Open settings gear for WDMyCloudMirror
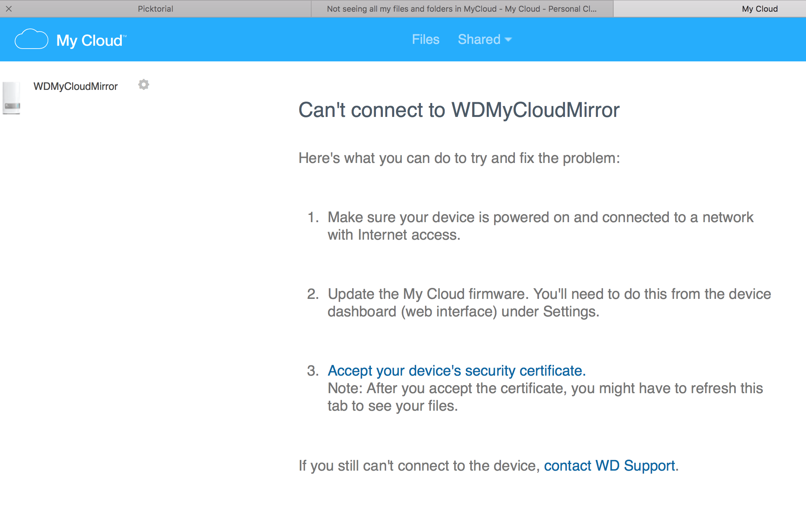 (x=143, y=85)
